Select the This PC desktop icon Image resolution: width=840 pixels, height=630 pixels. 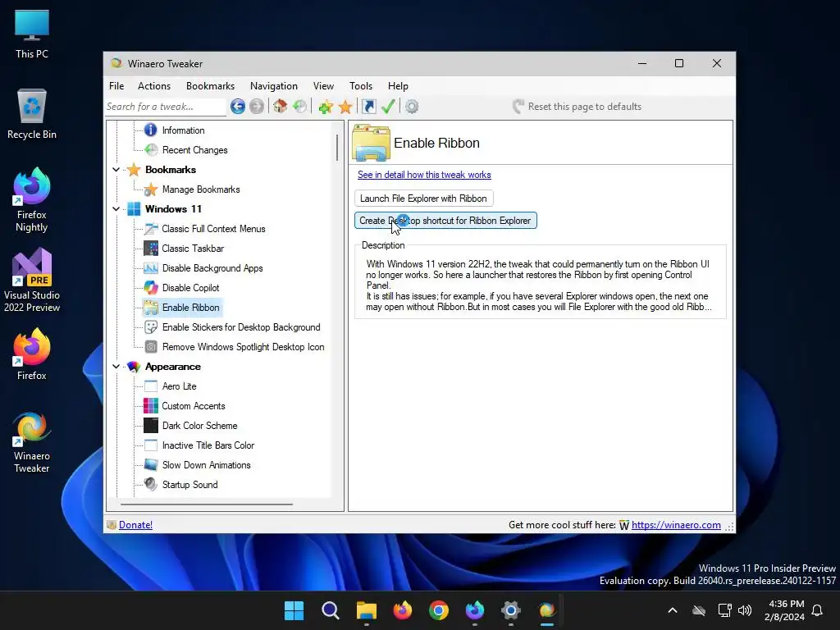(32, 34)
